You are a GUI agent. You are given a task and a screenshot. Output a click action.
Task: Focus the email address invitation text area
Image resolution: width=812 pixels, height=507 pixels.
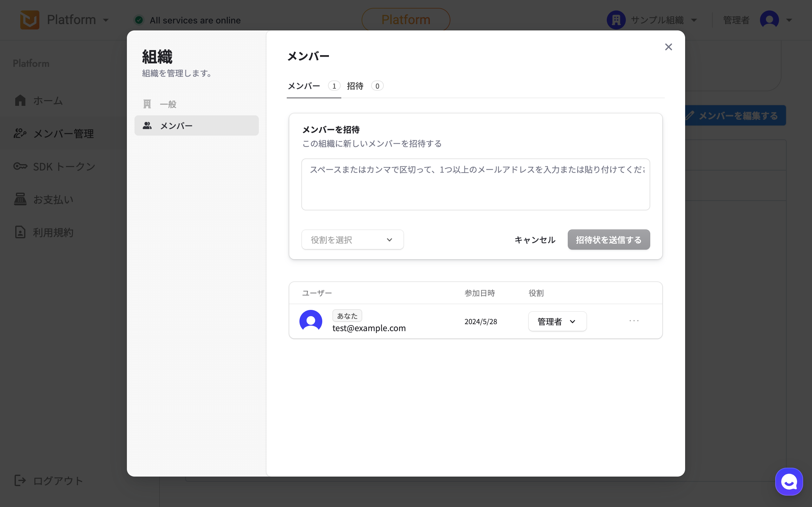[475, 184]
